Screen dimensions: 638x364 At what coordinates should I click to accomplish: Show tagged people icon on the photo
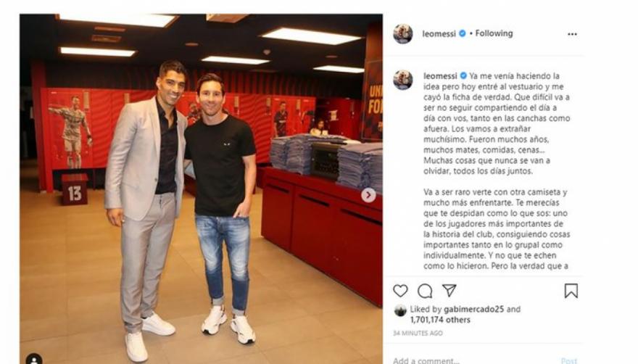pyautogui.click(x=34, y=359)
